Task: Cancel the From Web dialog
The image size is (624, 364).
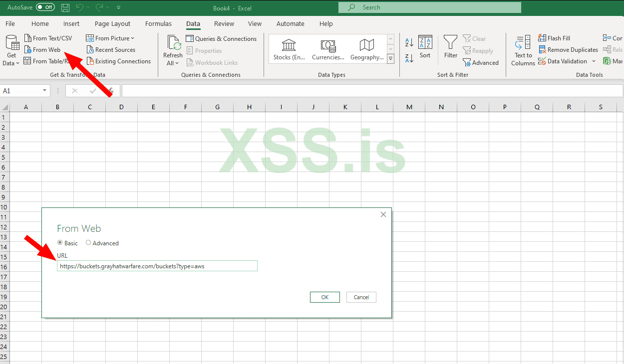Action: (x=361, y=297)
